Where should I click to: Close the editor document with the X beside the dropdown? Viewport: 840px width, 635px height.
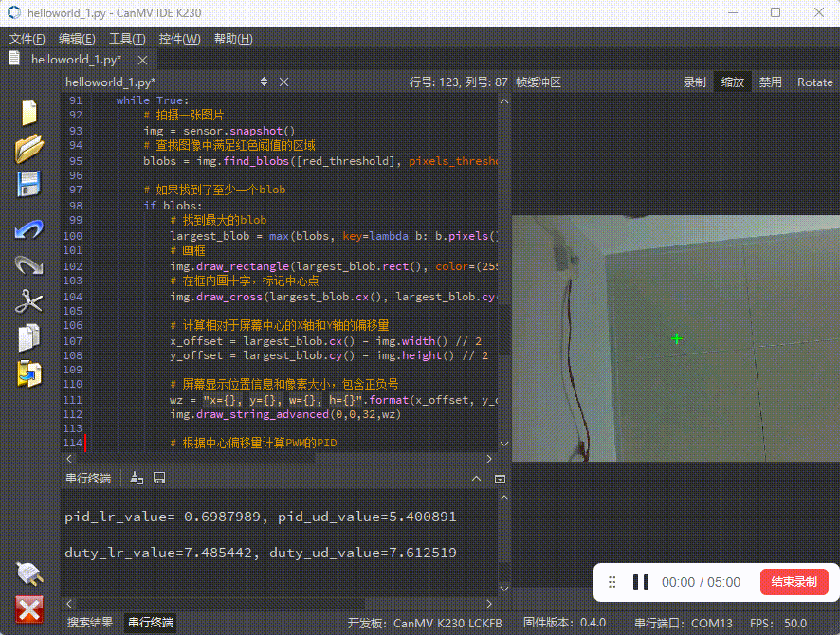tap(283, 82)
